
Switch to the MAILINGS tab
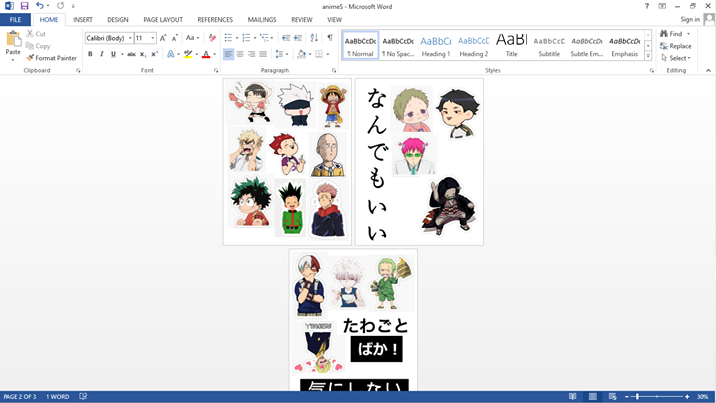tap(262, 20)
